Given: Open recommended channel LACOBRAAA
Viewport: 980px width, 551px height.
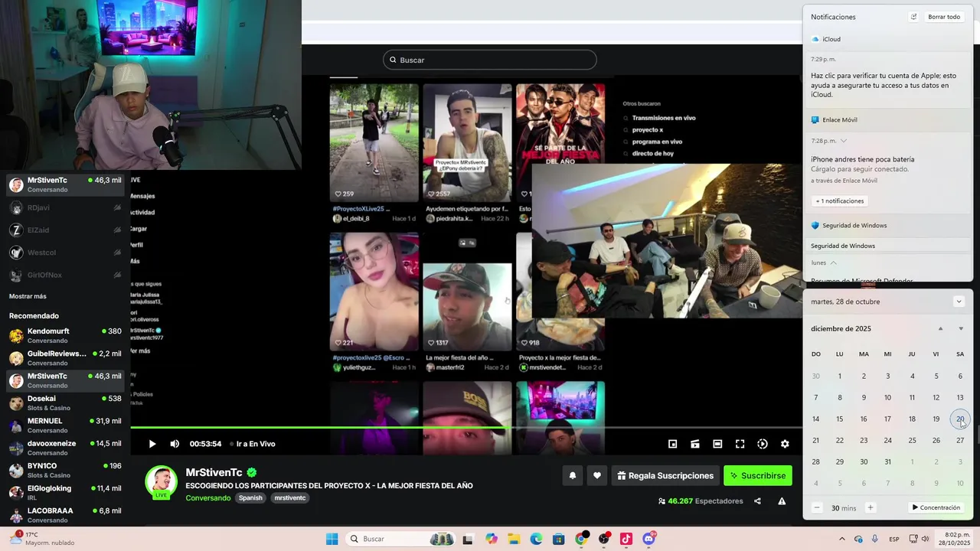Looking at the screenshot, I should coord(65,514).
